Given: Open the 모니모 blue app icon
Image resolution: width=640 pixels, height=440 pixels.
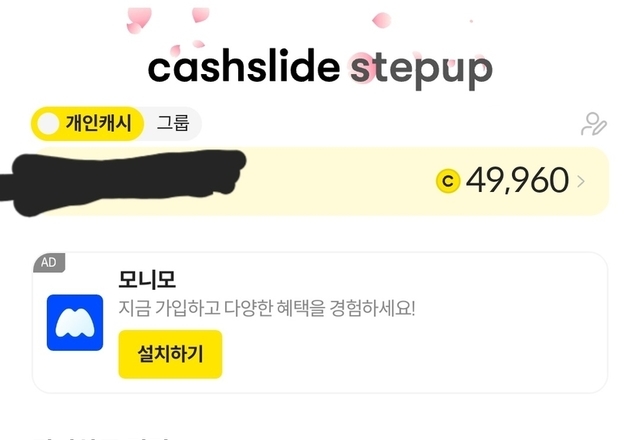Looking at the screenshot, I should tap(75, 322).
